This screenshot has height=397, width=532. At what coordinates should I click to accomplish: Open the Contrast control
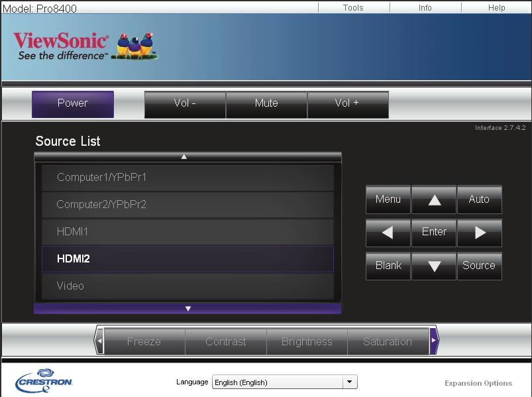click(x=226, y=341)
